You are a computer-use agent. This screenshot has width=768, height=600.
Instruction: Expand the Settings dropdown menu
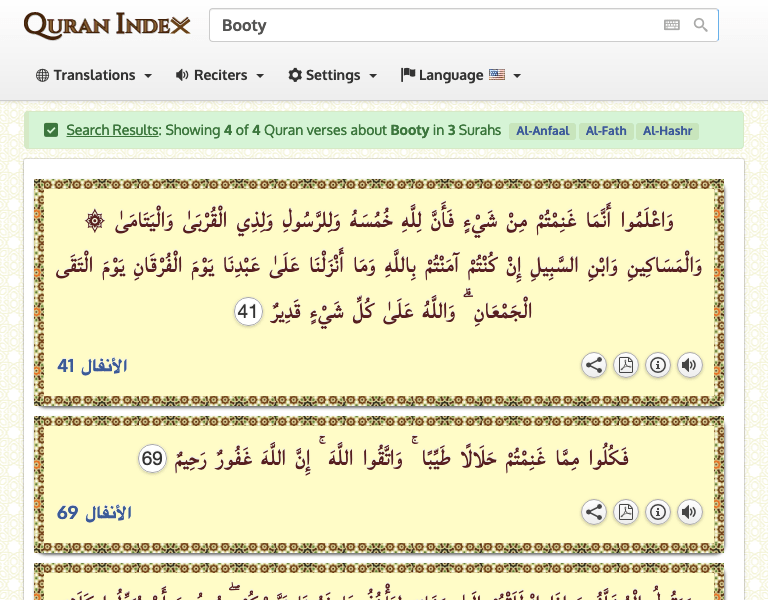pos(333,75)
